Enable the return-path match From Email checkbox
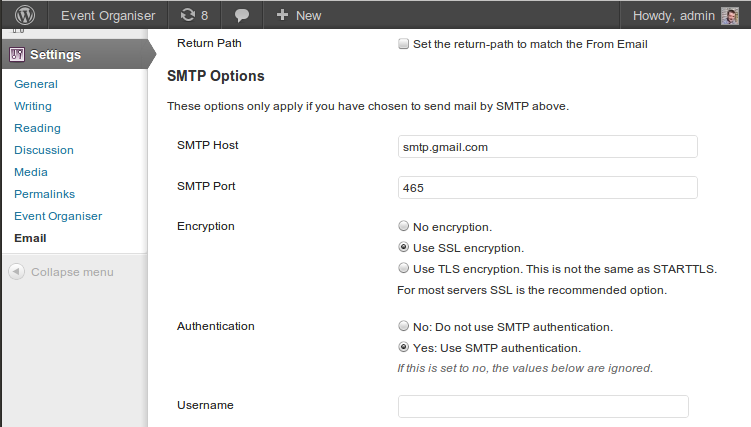 pyautogui.click(x=403, y=44)
